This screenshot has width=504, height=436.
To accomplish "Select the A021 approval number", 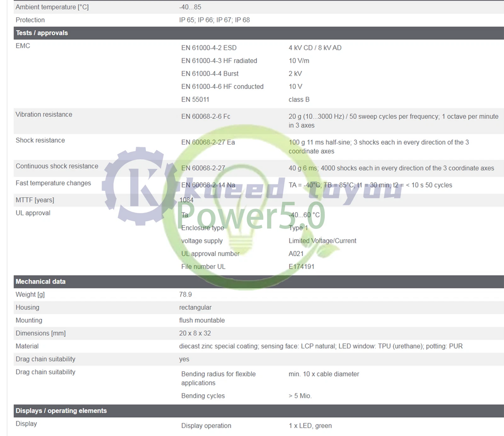I will [x=296, y=254].
